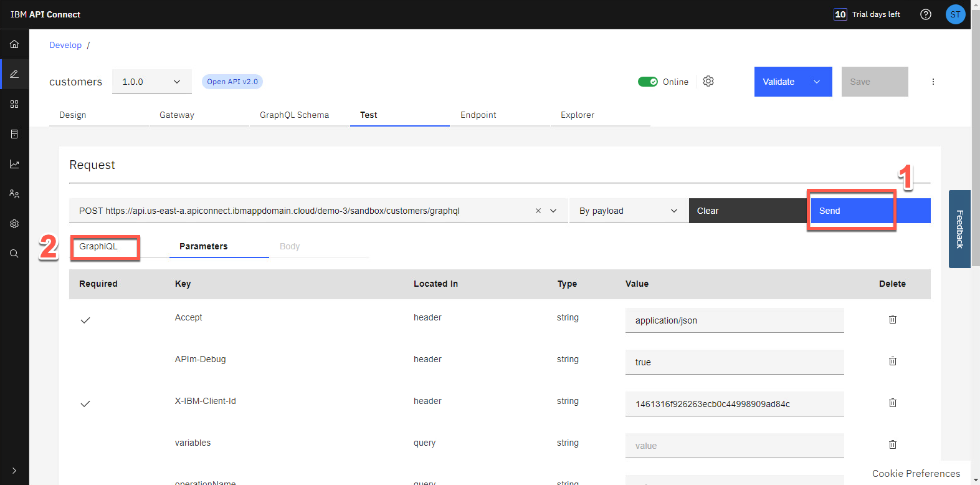
Task: Follow the Develop breadcrumb link
Action: 65,45
